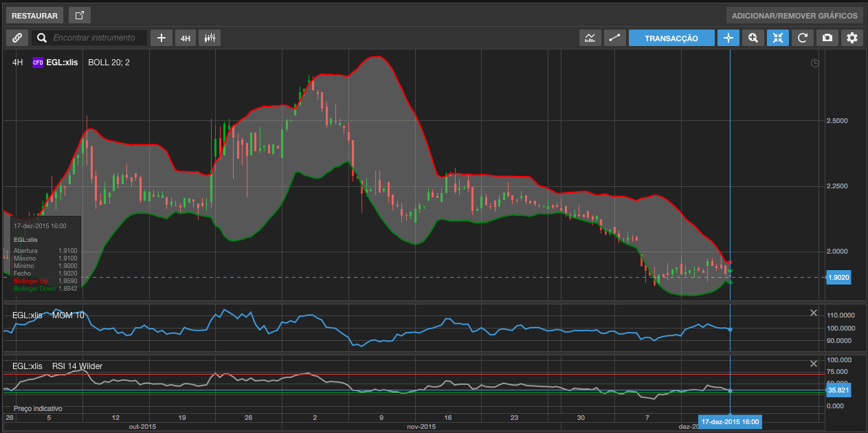Close the RSI 14 Wilder panel
Viewport: 868px width, 433px height.
coord(814,364)
